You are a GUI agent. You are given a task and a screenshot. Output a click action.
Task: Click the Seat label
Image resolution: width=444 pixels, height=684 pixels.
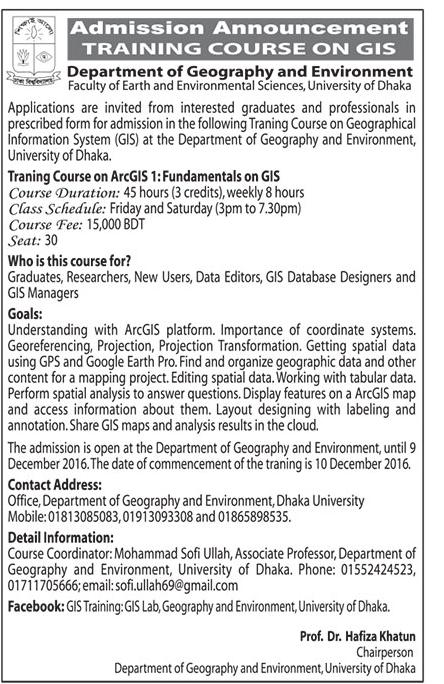(24, 240)
